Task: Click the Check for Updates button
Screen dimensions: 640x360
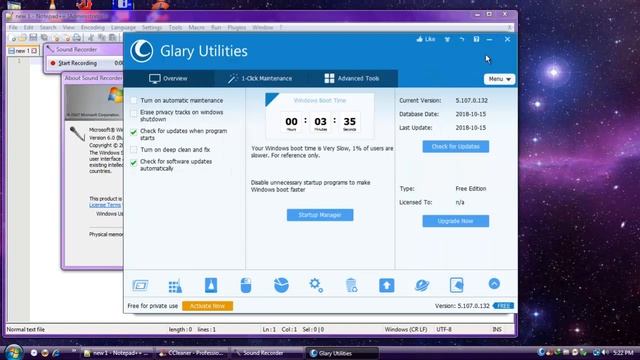Action: (456, 147)
